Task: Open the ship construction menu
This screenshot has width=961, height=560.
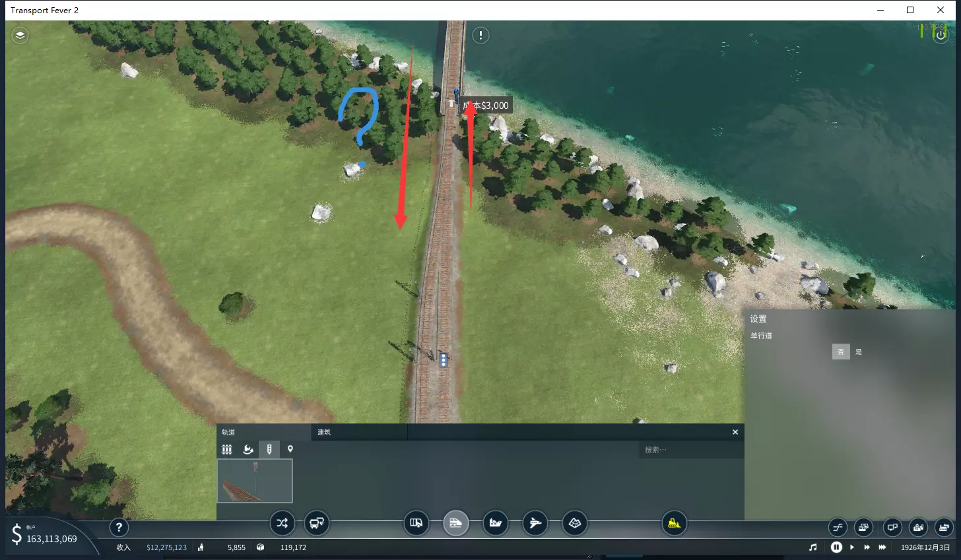Action: 495,524
